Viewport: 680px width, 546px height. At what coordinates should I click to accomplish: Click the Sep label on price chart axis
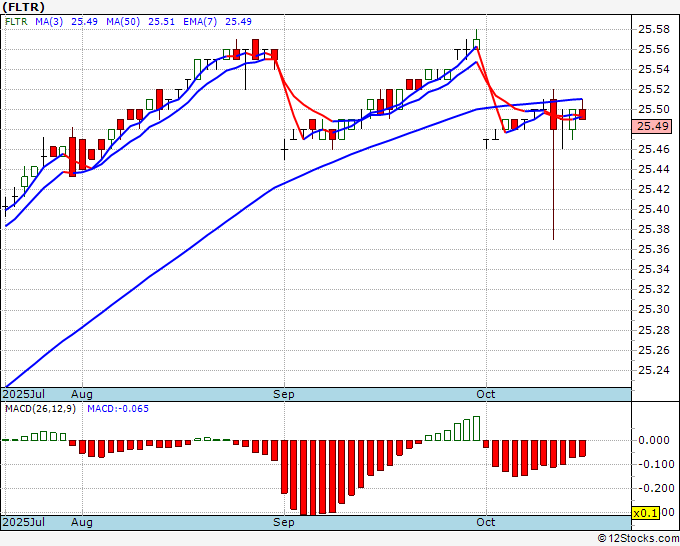click(x=284, y=394)
